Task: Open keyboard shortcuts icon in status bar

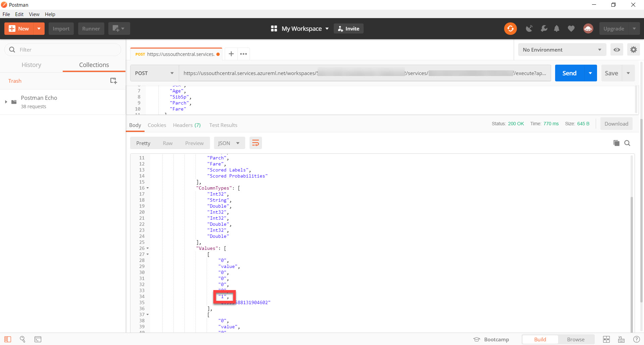Action: point(621,339)
